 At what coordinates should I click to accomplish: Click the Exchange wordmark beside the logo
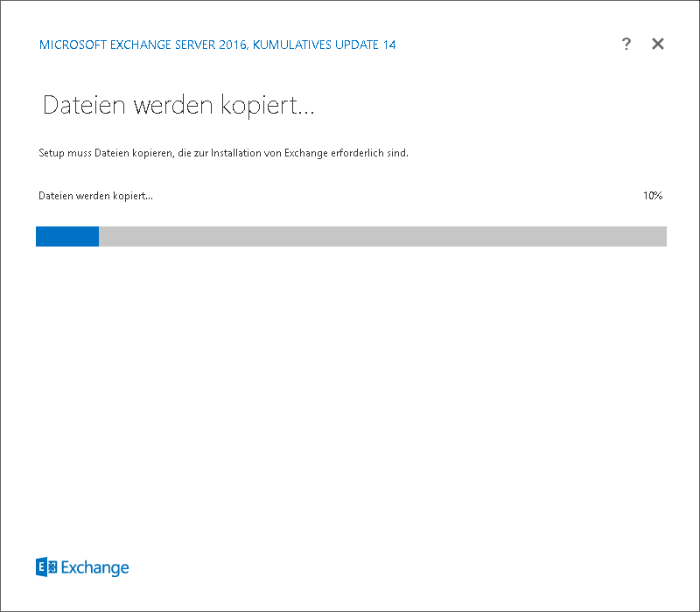click(94, 568)
